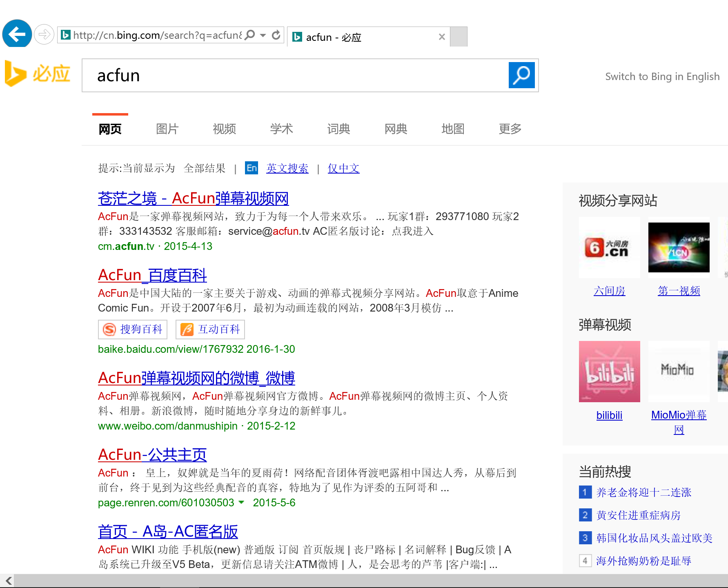Click the Bing favicon in address bar
This screenshot has width=728, height=588.
point(65,35)
